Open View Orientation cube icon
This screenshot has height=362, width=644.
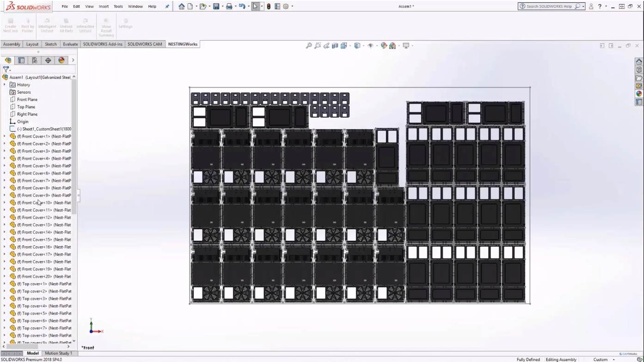[x=343, y=45]
